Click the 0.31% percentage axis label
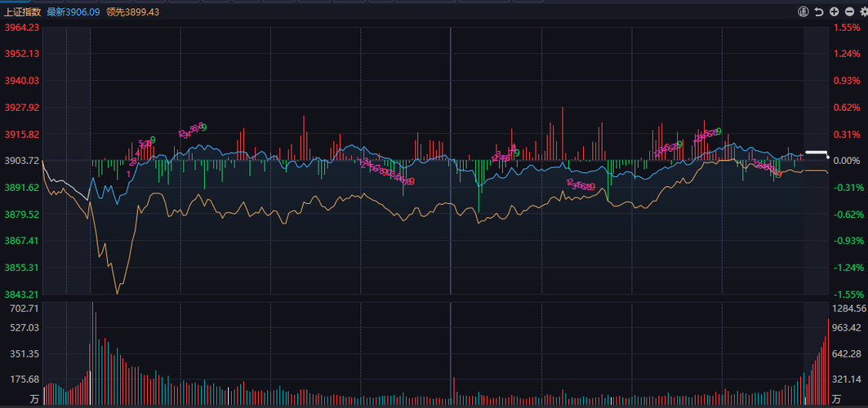Image resolution: width=868 pixels, height=408 pixels. pos(848,135)
